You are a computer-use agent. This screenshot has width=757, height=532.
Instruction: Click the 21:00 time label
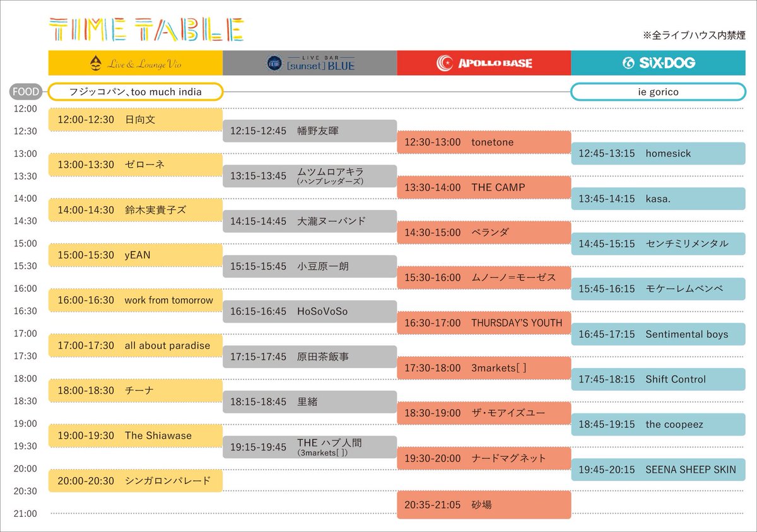24,514
